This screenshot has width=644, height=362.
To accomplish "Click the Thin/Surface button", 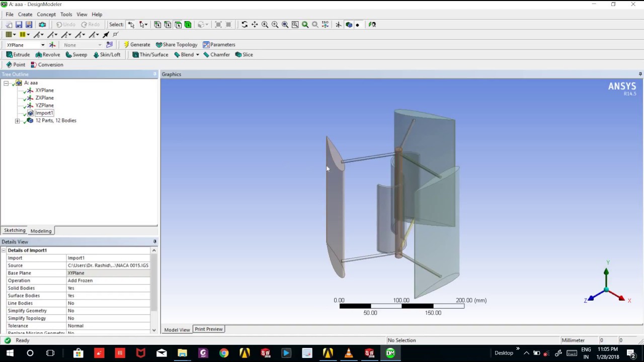I will pyautogui.click(x=150, y=55).
